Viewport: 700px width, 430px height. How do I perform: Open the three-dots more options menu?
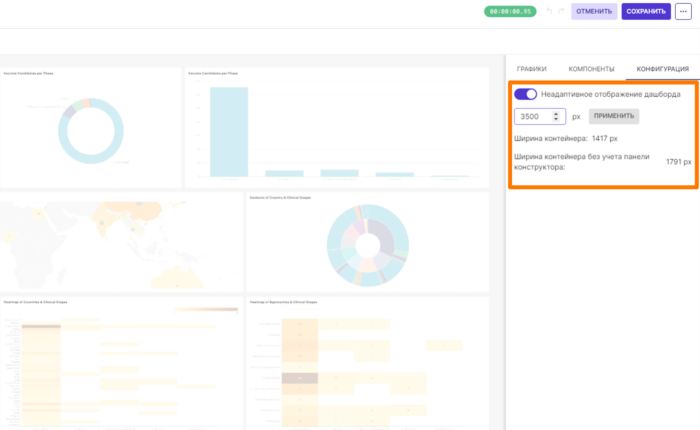pos(683,12)
